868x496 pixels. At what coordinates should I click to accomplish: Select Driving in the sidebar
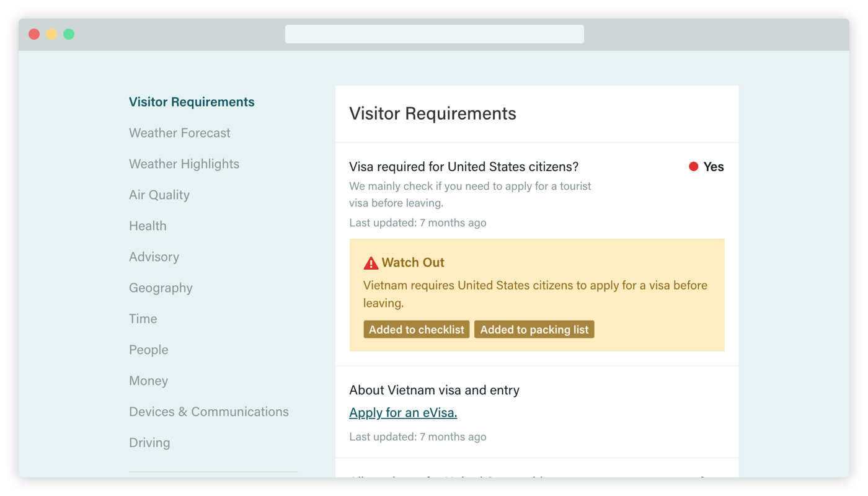[149, 443]
